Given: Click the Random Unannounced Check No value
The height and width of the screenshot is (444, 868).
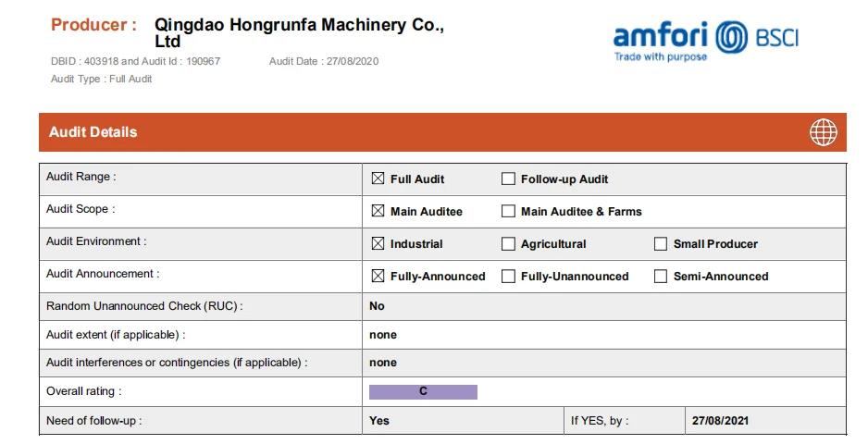Looking at the screenshot, I should pyautogui.click(x=377, y=306).
